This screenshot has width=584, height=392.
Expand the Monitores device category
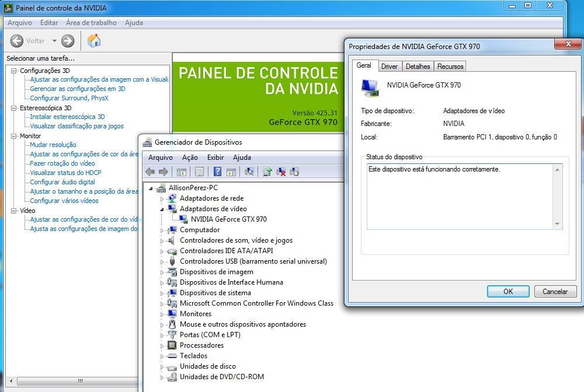click(162, 314)
